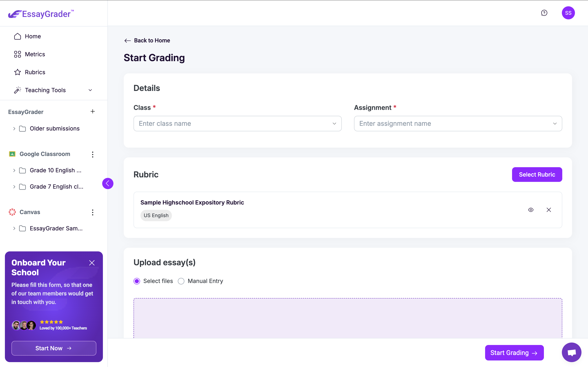Choose the Select files radio option
Viewport: 588px width, 367px height.
coord(137,281)
